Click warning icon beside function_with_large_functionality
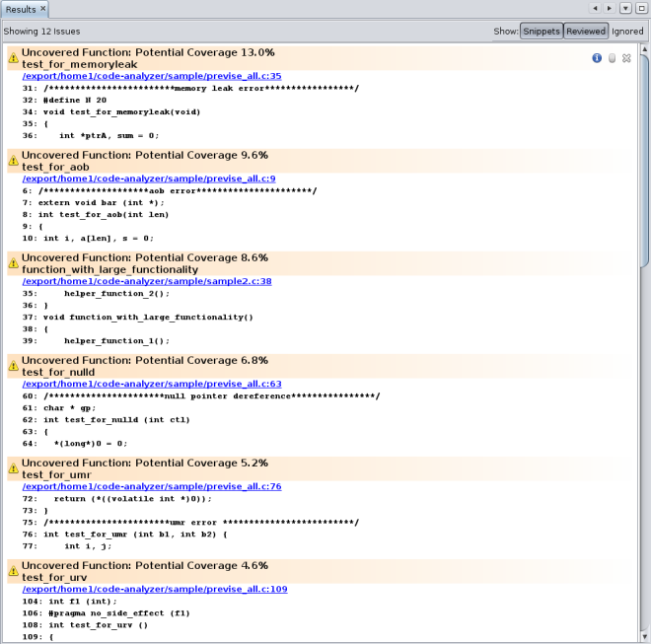The width and height of the screenshot is (651, 644). (x=13, y=262)
